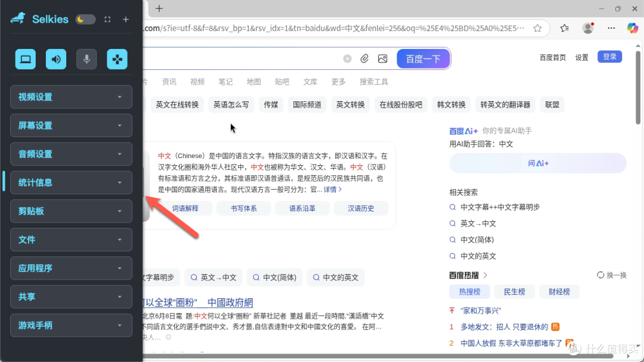Click the 登录 login link
Image resolution: width=644 pixels, height=362 pixels.
pos(609,56)
